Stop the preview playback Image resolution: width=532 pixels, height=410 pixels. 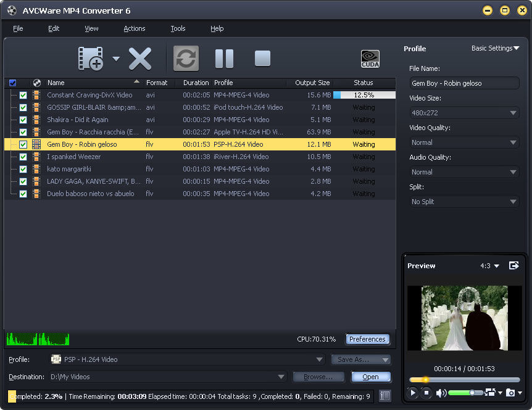(x=426, y=393)
